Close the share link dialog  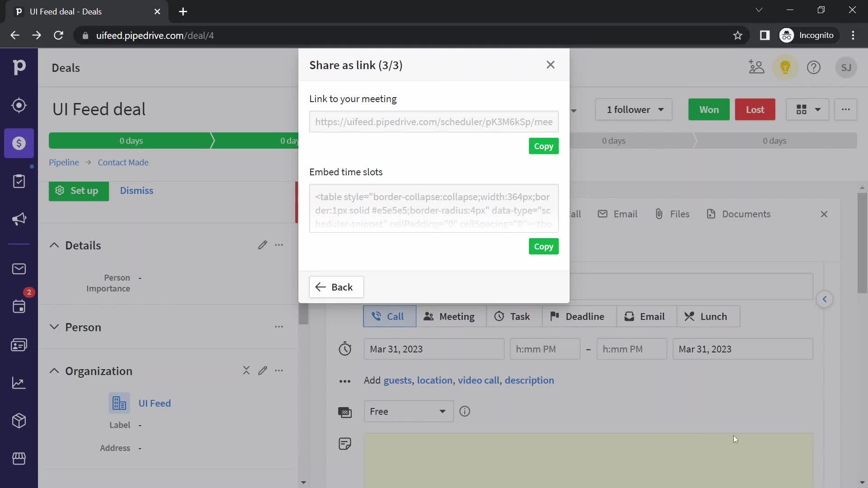click(x=551, y=64)
